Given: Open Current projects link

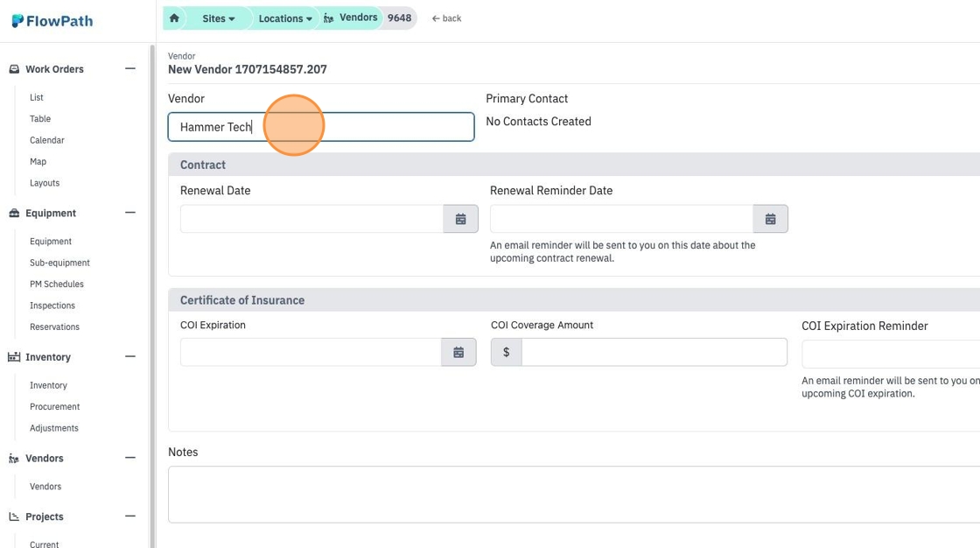Looking at the screenshot, I should (44, 544).
